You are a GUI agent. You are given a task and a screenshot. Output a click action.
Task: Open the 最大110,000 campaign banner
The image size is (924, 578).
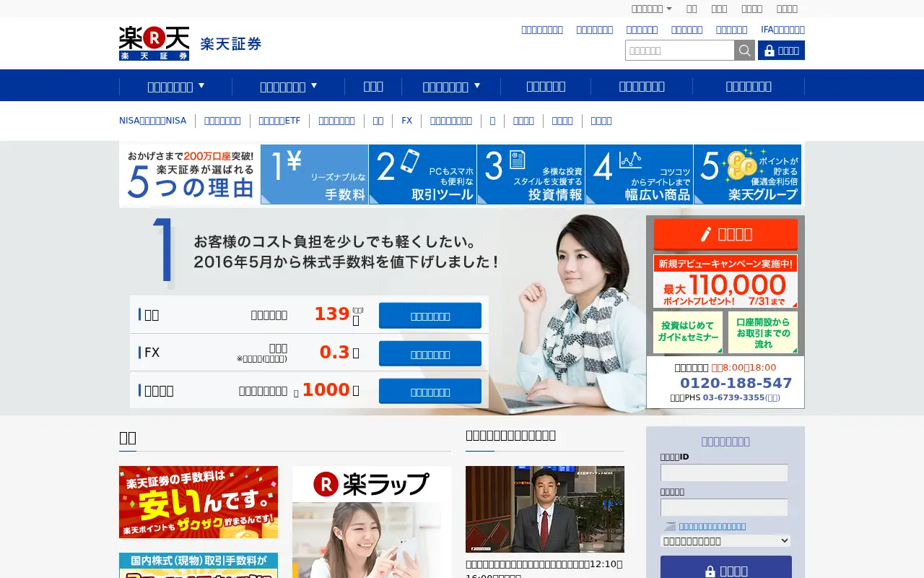coord(725,281)
